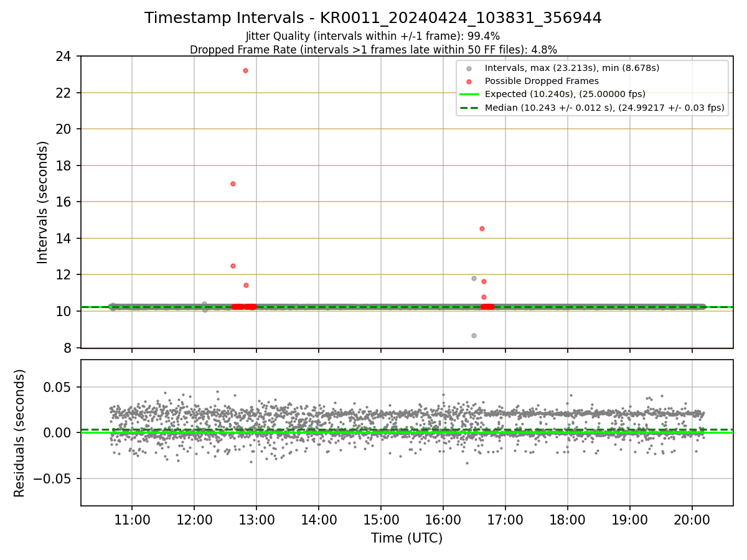The height and width of the screenshot is (560, 747).
Task: Click the "17:00" x-axis tick label
Action: [x=505, y=520]
